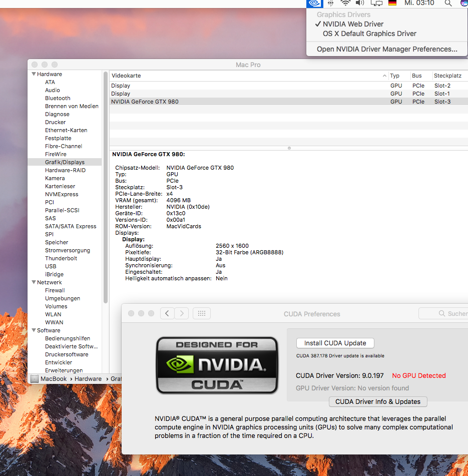Image resolution: width=468 pixels, height=476 pixels.
Task: Open NVIDIA Driver Manager Preferences
Action: [386, 49]
